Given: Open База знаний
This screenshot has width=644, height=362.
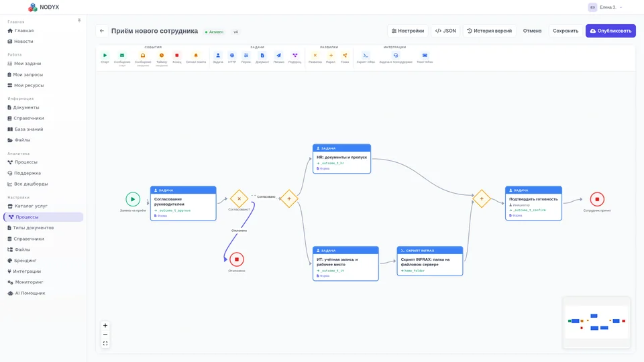Looking at the screenshot, I should point(43,129).
